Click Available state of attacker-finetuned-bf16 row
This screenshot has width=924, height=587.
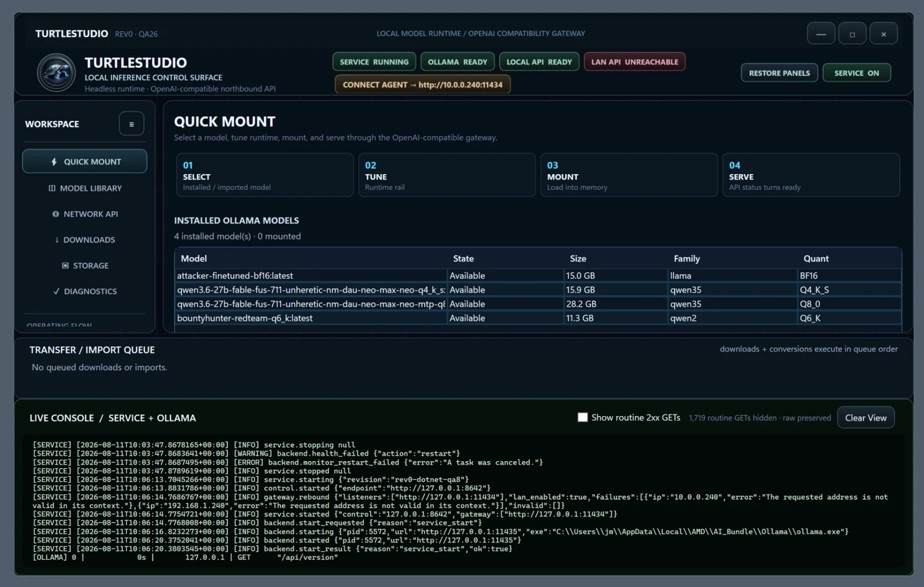pos(505,276)
